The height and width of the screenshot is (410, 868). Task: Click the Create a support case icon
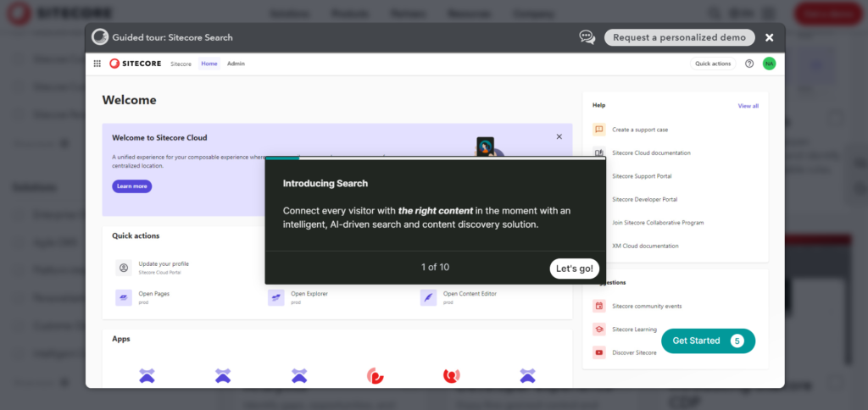click(599, 130)
